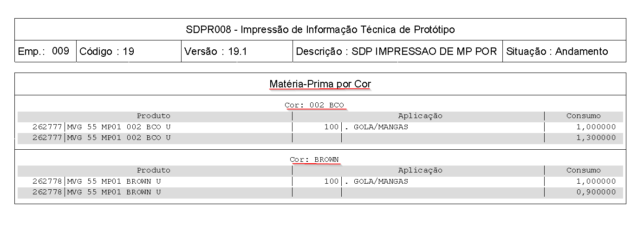This screenshot has height=226, width=644.
Task: Click Aplicação column header under 002 BCO
Action: coord(420,116)
